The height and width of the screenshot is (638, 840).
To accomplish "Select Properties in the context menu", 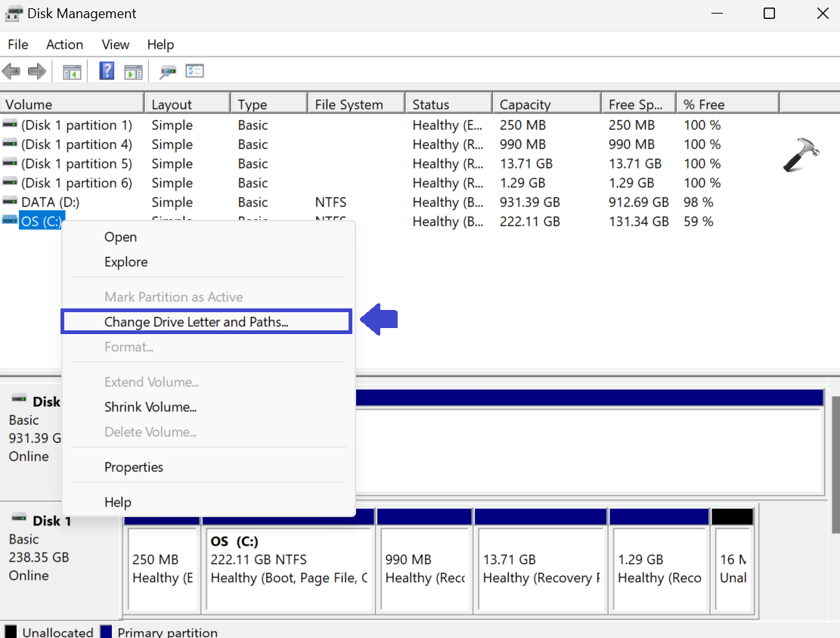I will (134, 467).
